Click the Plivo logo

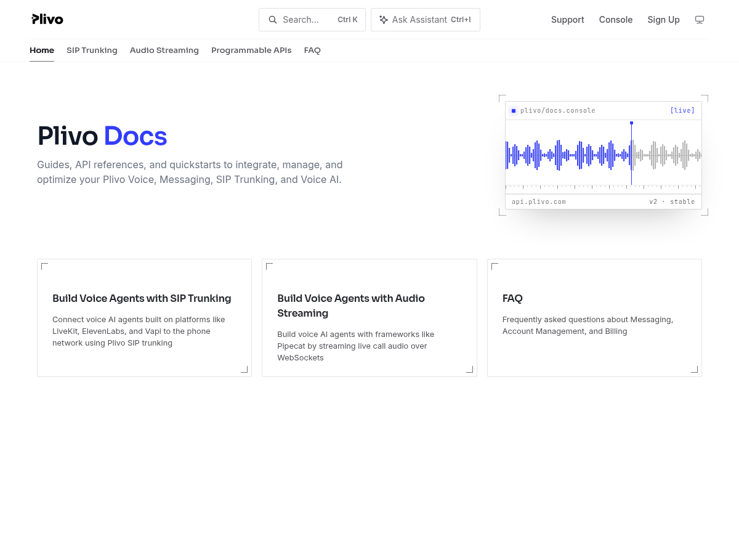47,19
